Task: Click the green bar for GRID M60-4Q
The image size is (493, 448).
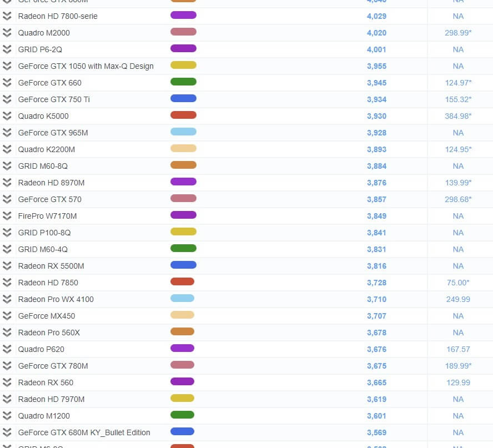Action: coord(183,248)
